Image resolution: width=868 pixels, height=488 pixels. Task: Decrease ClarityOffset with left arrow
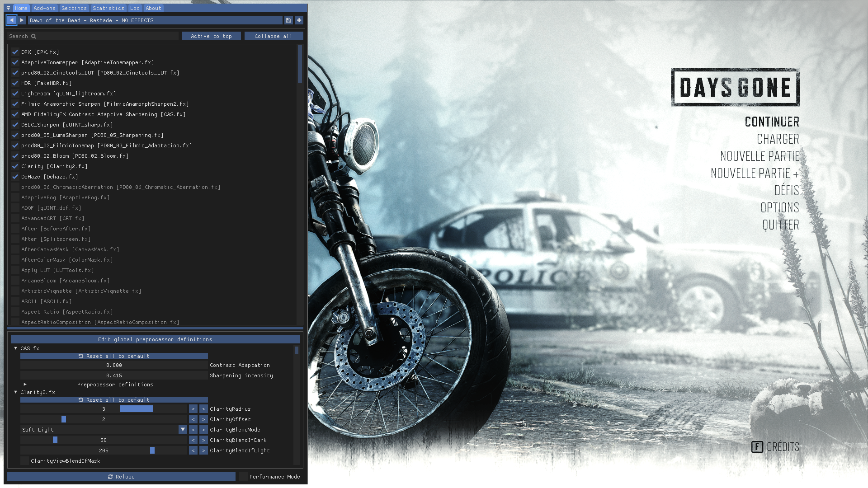pos(193,419)
